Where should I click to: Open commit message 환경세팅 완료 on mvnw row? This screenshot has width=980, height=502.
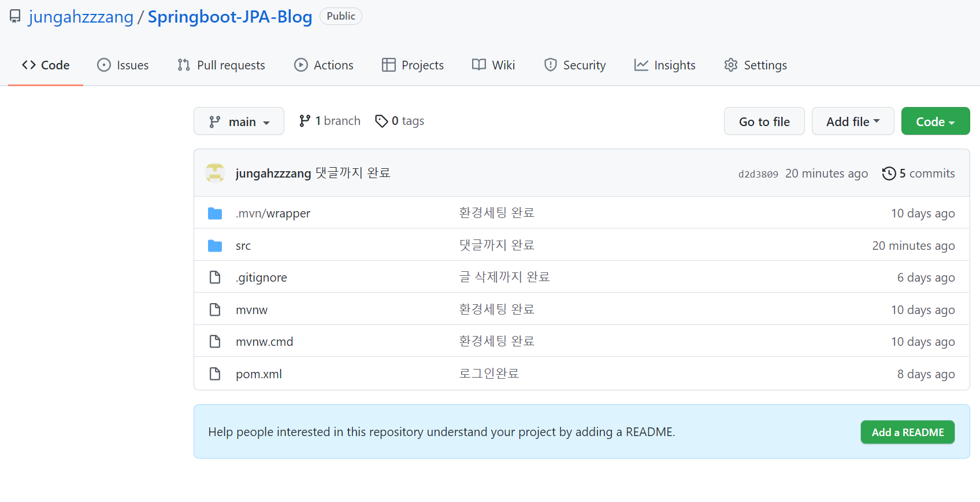[497, 309]
